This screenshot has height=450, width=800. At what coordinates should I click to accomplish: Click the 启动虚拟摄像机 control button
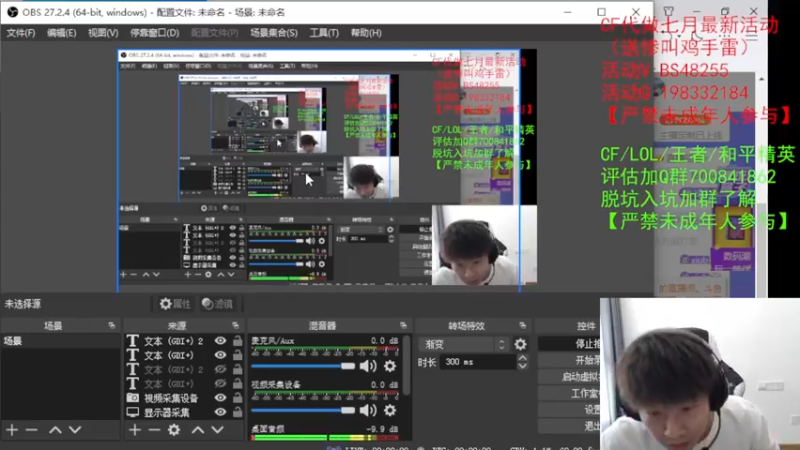(569, 377)
